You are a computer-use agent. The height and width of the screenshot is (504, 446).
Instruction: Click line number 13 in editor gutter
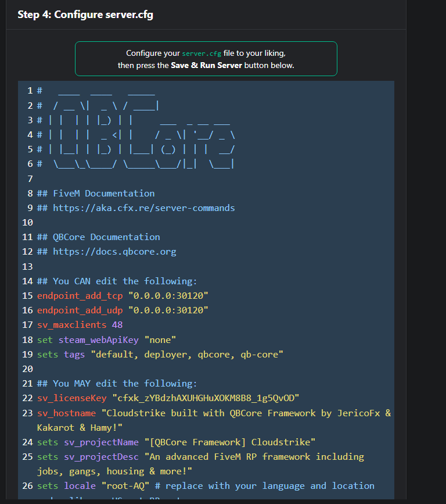pos(28,266)
